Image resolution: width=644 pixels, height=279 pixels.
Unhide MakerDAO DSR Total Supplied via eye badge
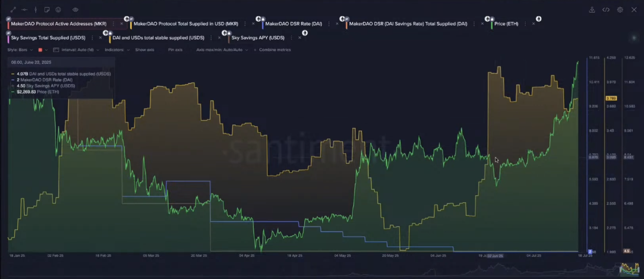tap(347, 19)
